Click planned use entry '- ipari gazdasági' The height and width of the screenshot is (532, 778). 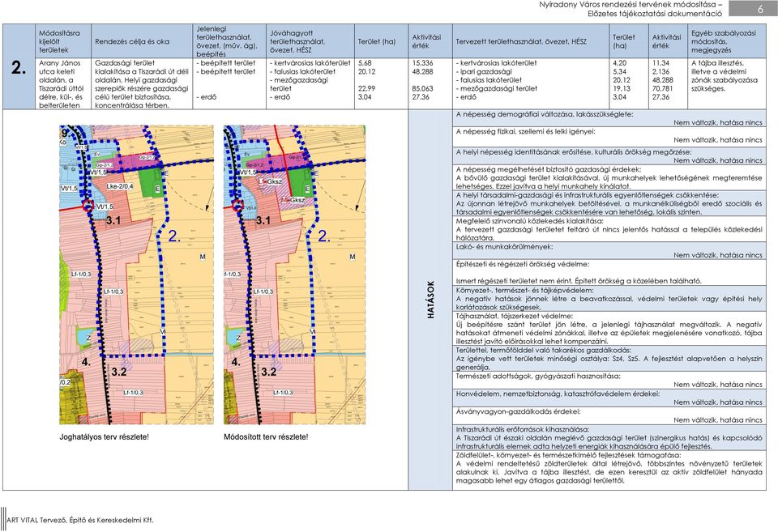coord(484,71)
